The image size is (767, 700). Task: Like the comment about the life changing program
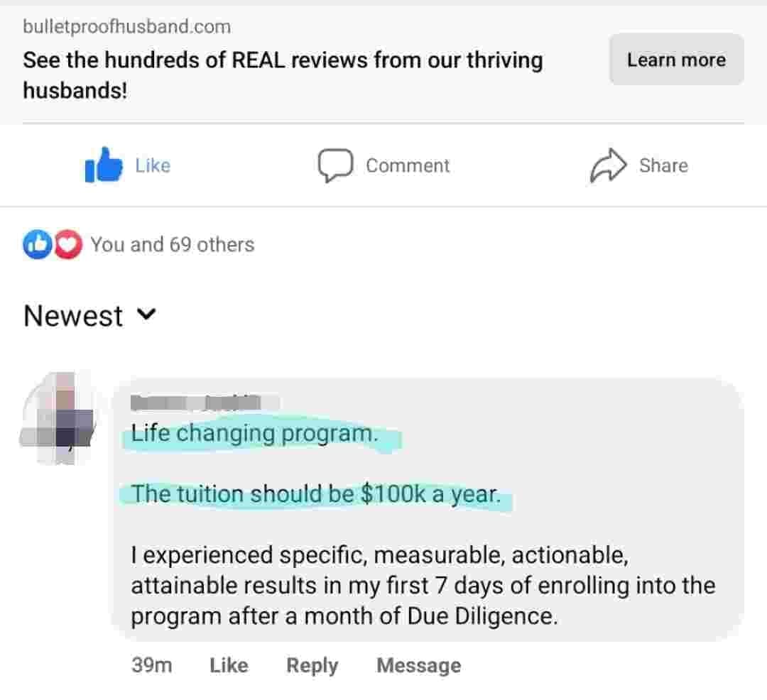229,665
